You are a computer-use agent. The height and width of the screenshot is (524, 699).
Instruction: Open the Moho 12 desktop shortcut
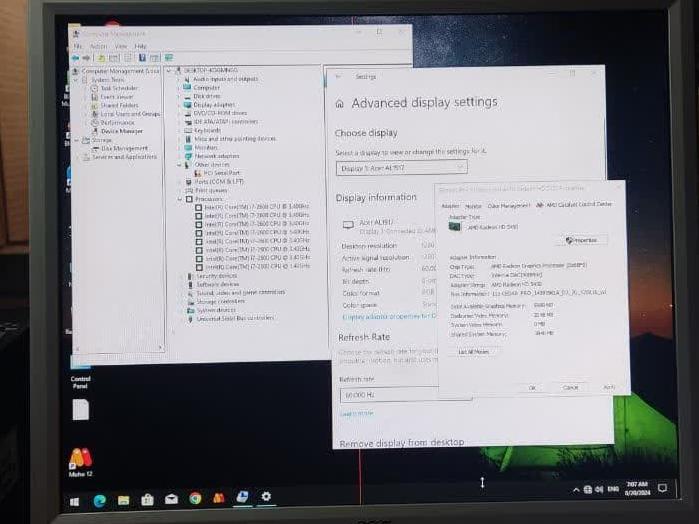[81, 462]
